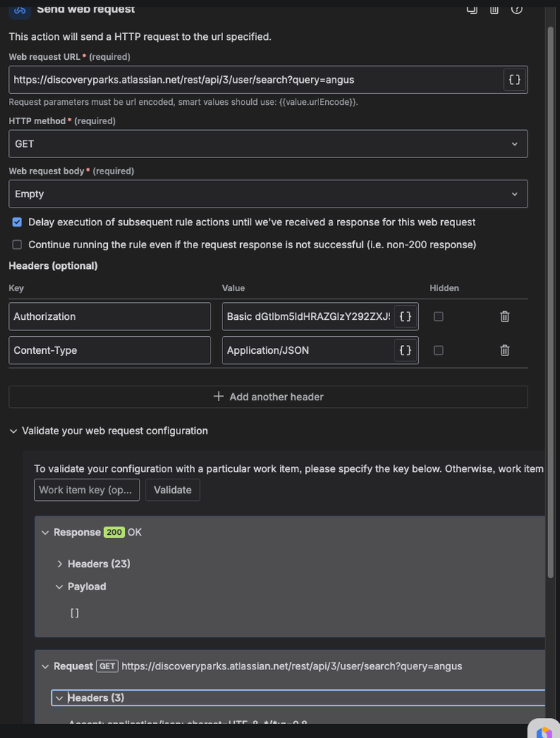The image size is (560, 738).
Task: Duplicate the Send web request action
Action: 471,10
